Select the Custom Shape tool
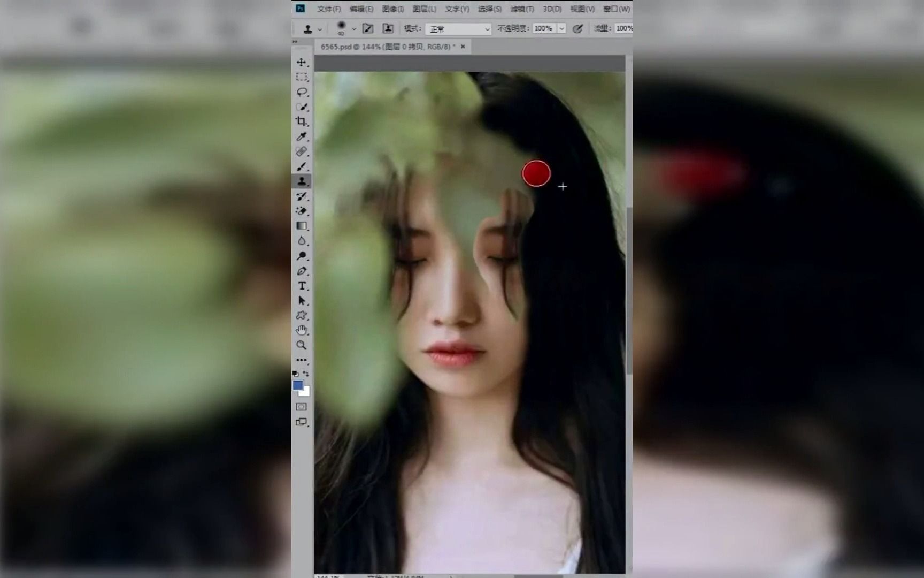The image size is (924, 578). [x=302, y=315]
